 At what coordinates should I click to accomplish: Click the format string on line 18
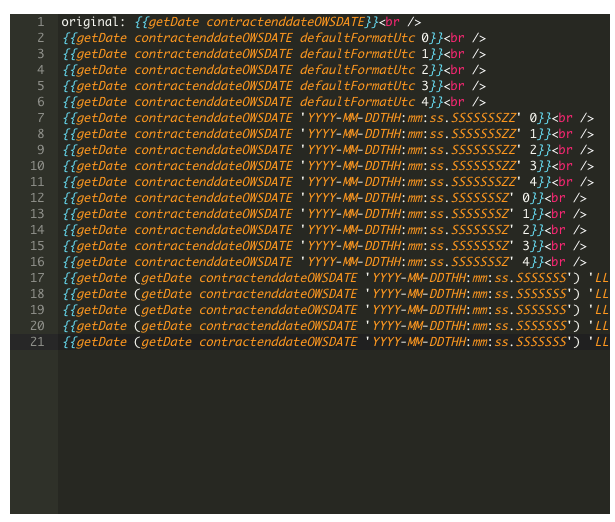click(x=468, y=294)
